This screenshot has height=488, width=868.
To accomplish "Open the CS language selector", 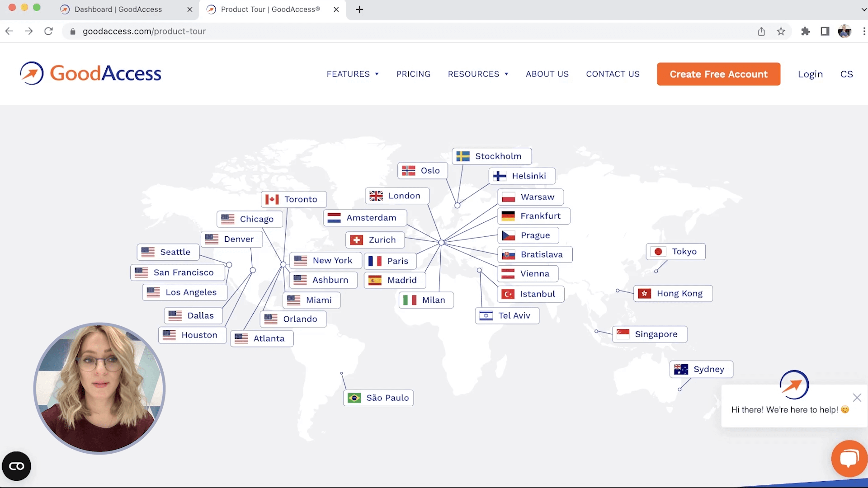I will (846, 74).
